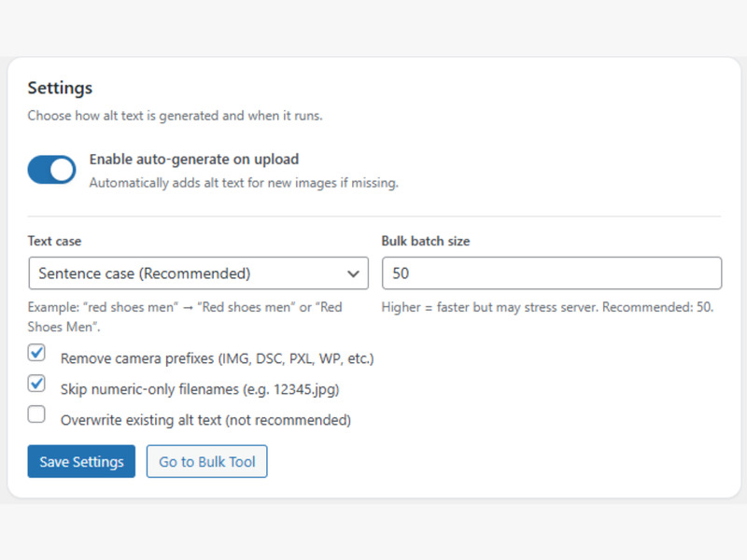Go to Bulk Tool button
The height and width of the screenshot is (560, 747).
coord(206,461)
